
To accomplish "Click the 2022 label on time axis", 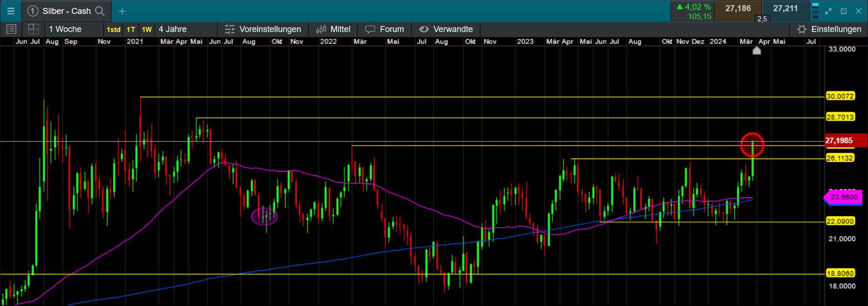I will [x=328, y=42].
